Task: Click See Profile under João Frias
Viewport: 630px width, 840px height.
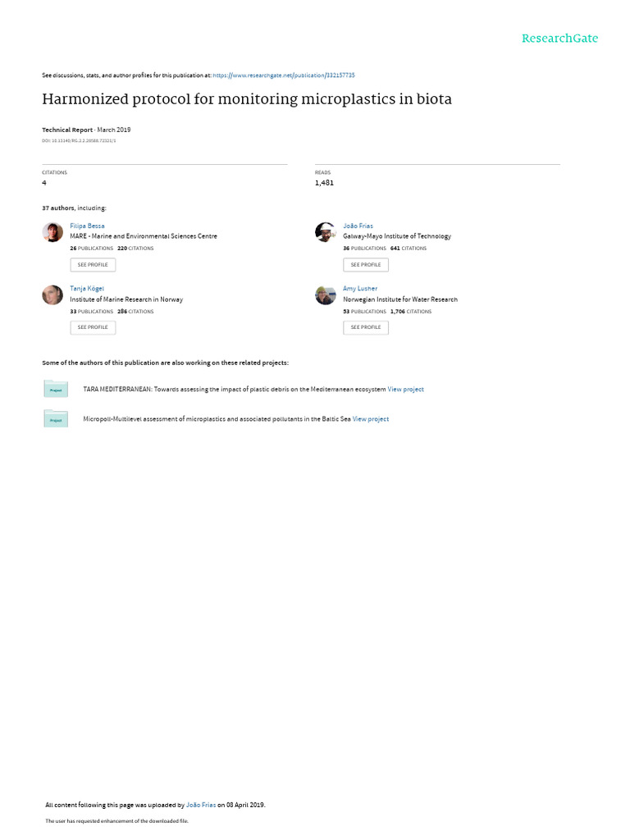Action: (x=366, y=265)
